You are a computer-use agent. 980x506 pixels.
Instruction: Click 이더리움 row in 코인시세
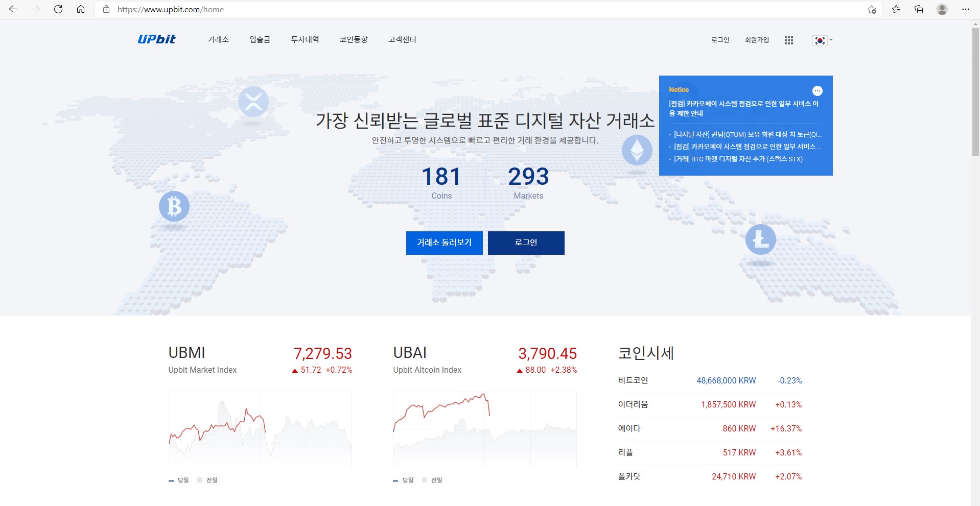(x=710, y=405)
